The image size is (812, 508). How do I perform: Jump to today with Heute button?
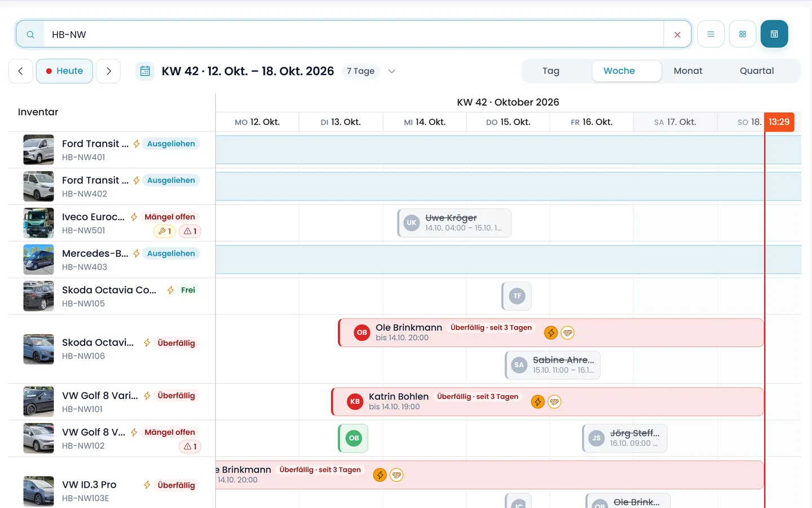click(64, 71)
